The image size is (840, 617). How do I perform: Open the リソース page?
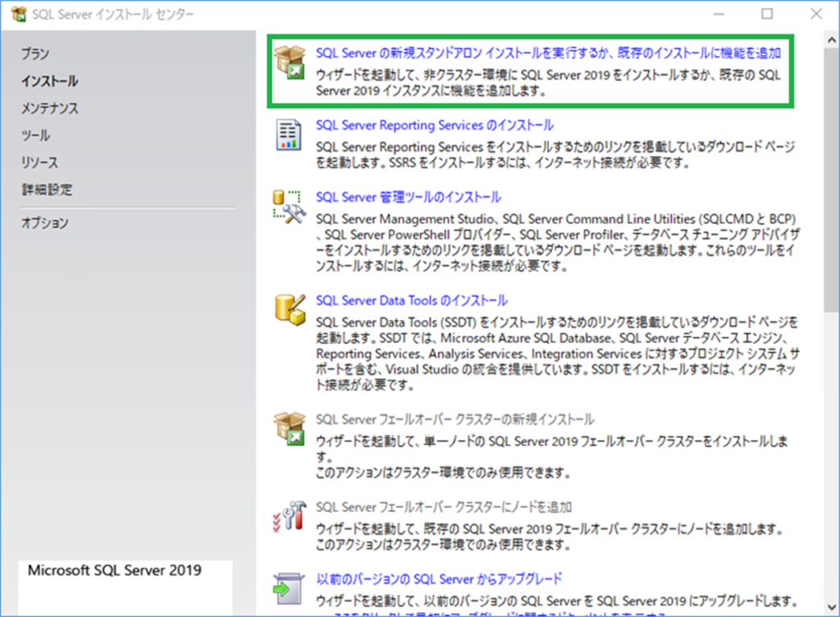tap(39, 162)
